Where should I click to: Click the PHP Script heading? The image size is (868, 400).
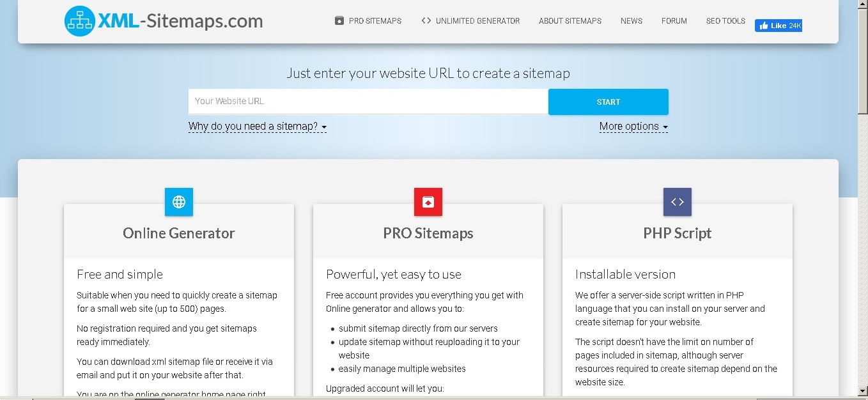[677, 233]
